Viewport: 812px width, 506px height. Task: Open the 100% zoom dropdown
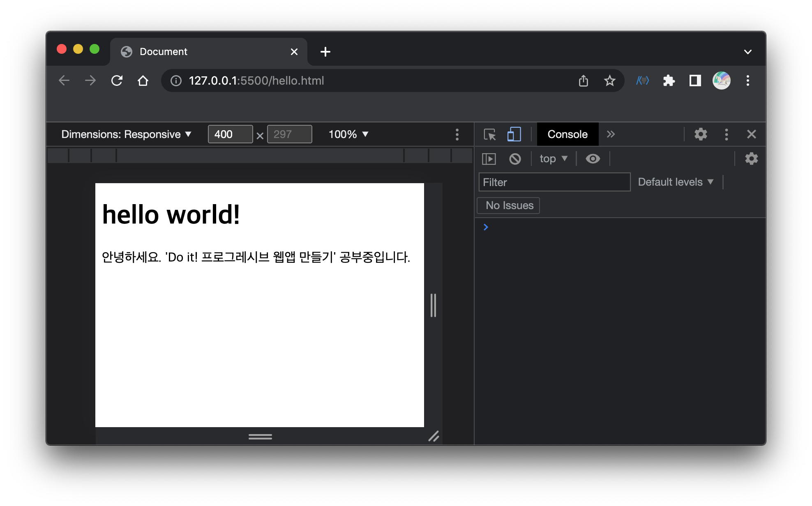pos(348,134)
